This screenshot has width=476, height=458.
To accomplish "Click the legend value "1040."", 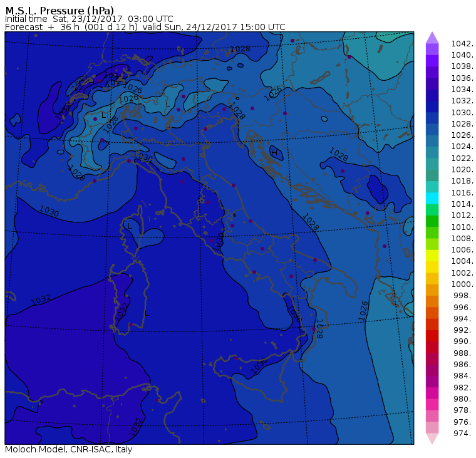I will click(x=462, y=55).
